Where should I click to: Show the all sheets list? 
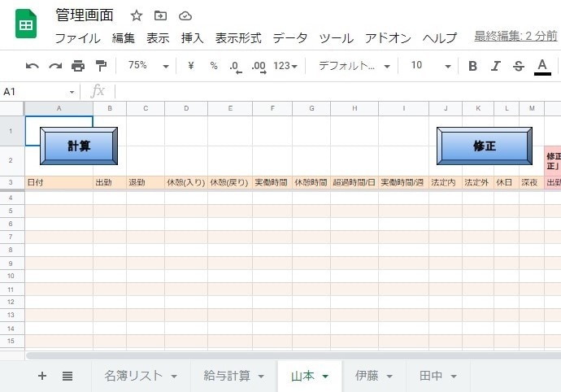[x=67, y=376]
